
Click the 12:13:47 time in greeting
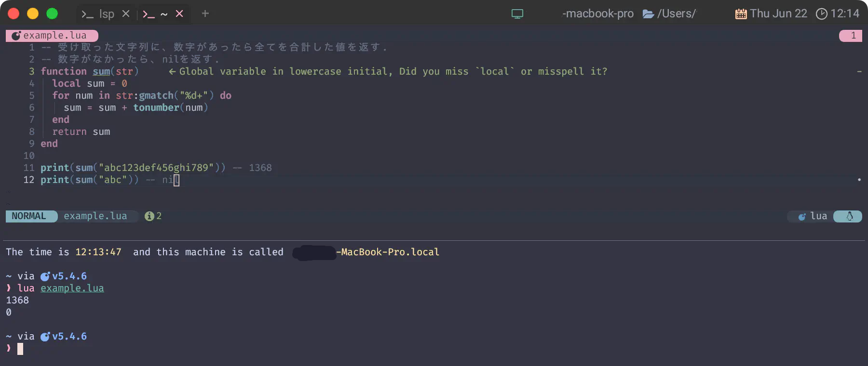(98, 252)
